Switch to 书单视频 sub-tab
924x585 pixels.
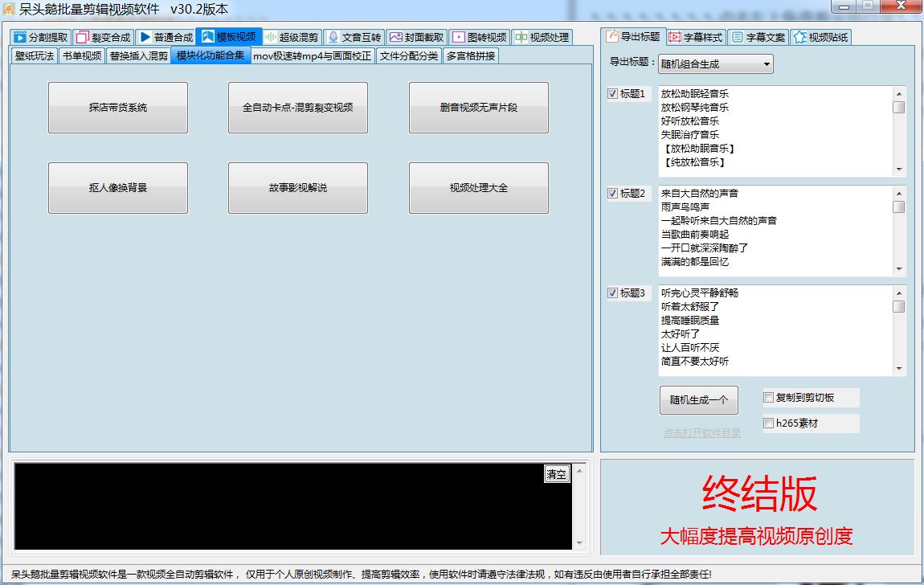click(82, 56)
